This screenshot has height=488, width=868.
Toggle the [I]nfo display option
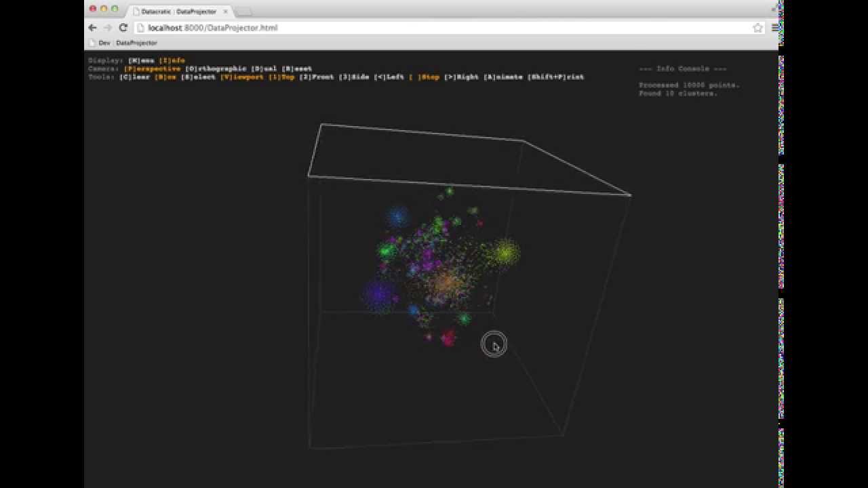click(172, 60)
